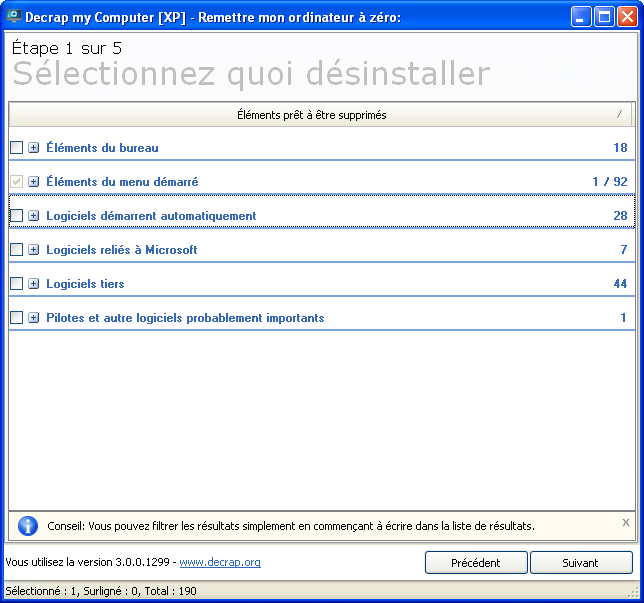Check Pilotes et autre logiciels checkbox

point(16,318)
